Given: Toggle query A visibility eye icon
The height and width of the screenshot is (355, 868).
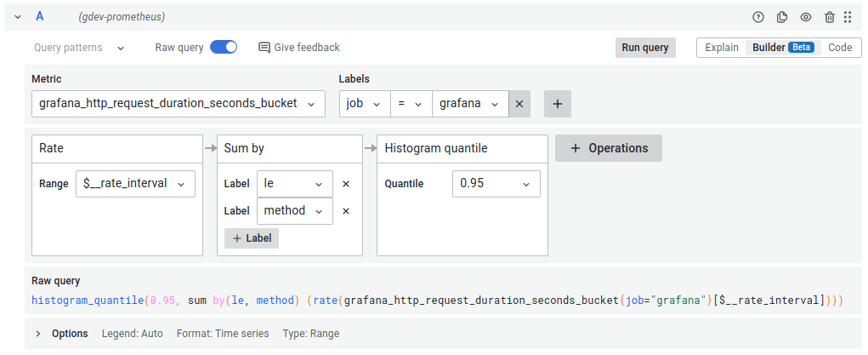Looking at the screenshot, I should (x=806, y=17).
